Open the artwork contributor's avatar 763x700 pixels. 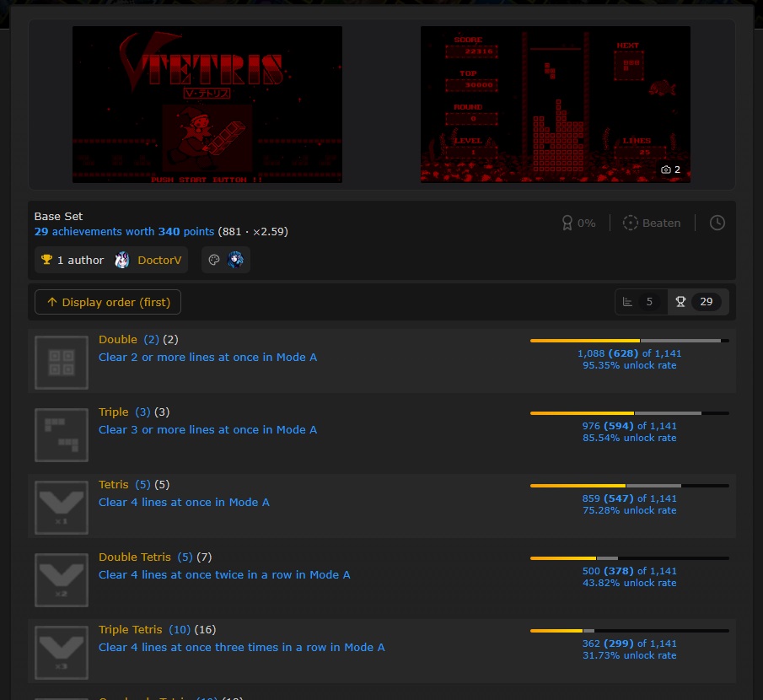point(235,260)
